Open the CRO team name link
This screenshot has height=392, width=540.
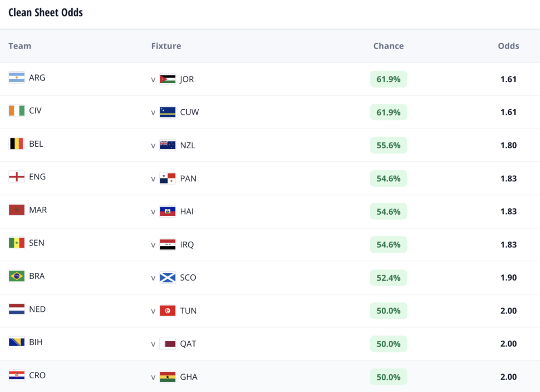click(37, 376)
